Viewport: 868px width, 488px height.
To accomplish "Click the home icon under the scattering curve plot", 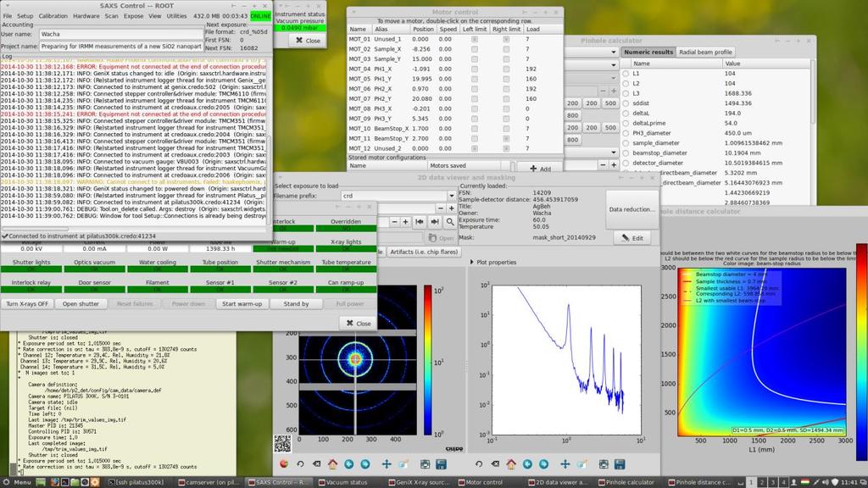I will pyautogui.click(x=511, y=464).
